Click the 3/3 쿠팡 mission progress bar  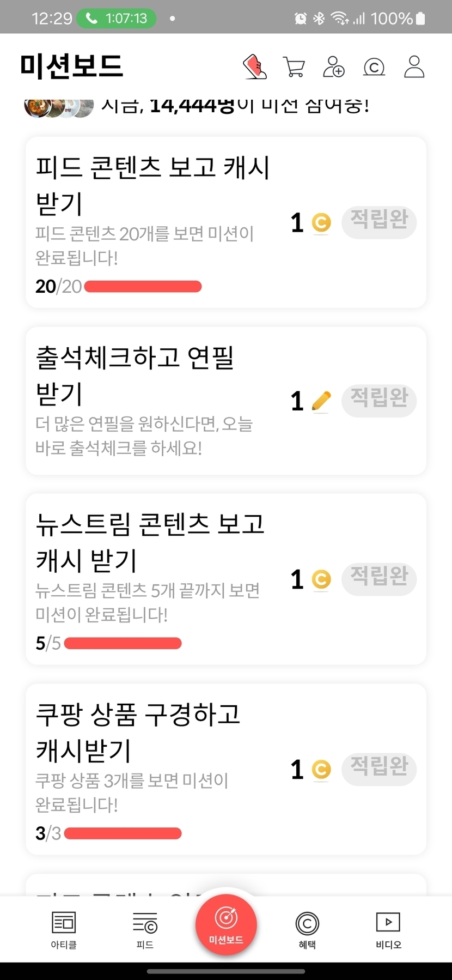123,833
